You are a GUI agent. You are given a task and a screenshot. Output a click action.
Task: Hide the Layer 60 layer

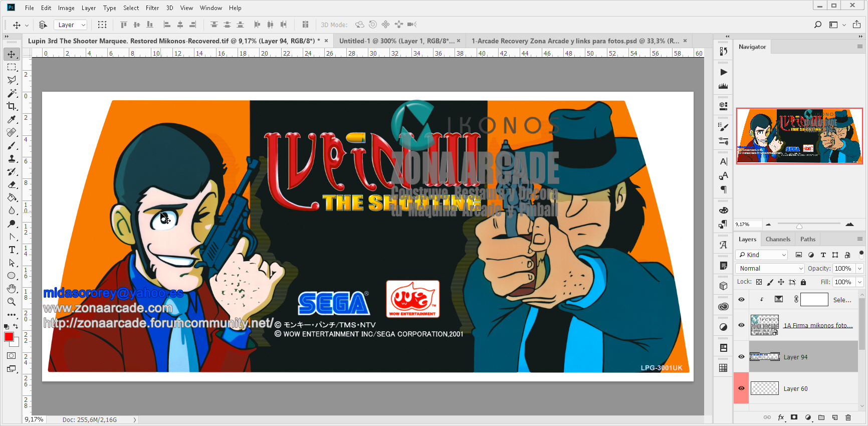coord(741,388)
